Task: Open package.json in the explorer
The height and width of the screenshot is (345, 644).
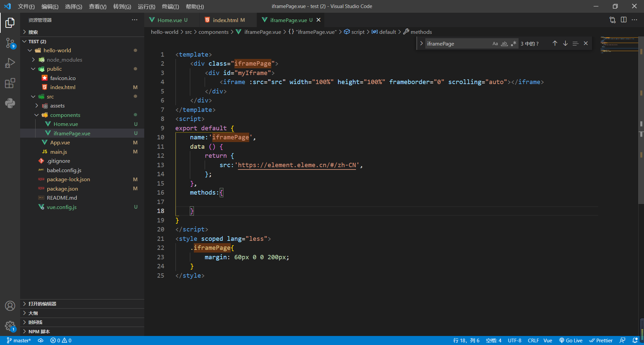Action: pos(82,189)
